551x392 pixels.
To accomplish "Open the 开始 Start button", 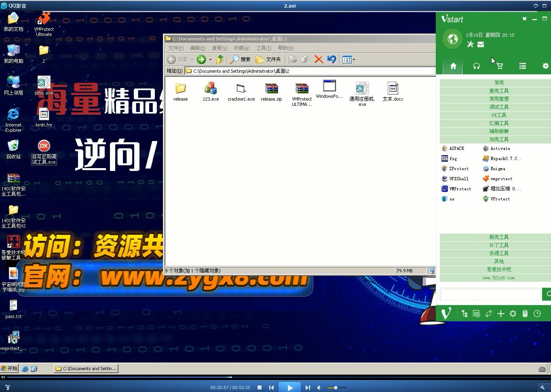I will 9,368.
